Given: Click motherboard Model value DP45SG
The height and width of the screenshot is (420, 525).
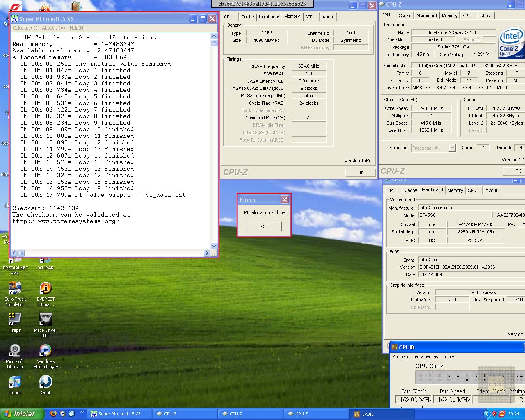Looking at the screenshot, I should point(454,215).
